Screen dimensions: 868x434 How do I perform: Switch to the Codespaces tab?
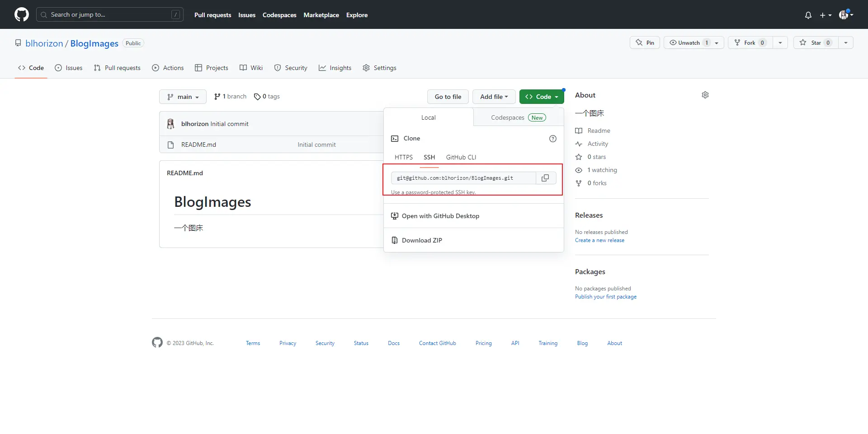click(x=518, y=117)
